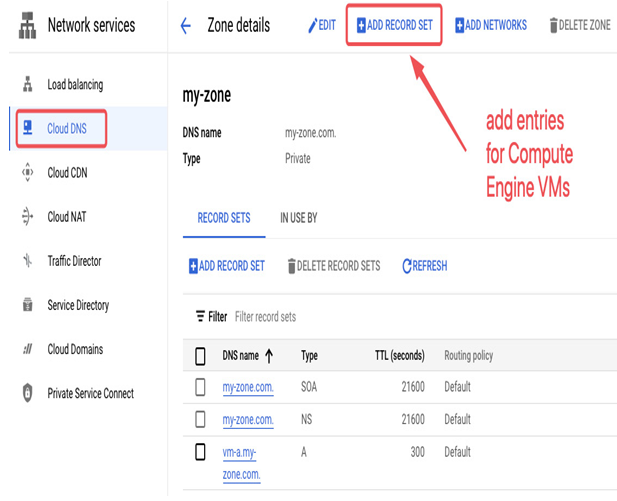Click the A record type cell
The width and height of the screenshot is (617, 501).
[304, 452]
